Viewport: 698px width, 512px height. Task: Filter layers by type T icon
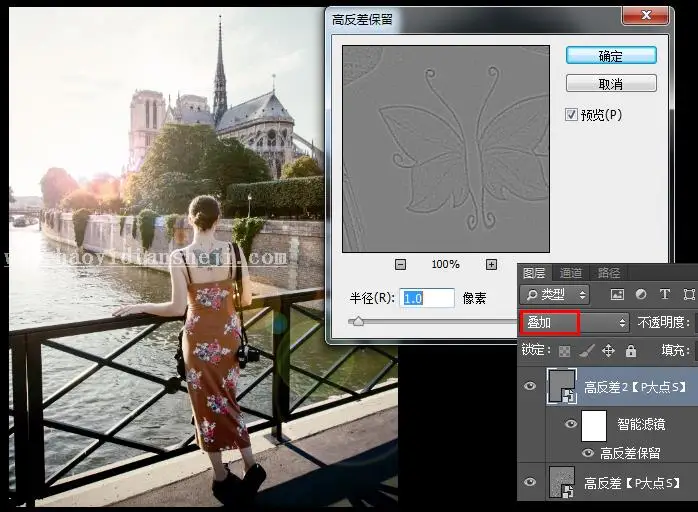point(665,294)
